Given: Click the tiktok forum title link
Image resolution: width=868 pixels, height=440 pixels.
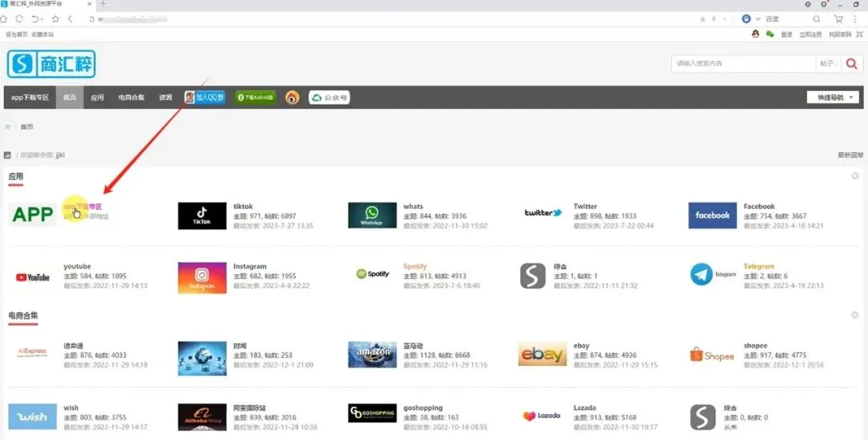Looking at the screenshot, I should click(243, 206).
